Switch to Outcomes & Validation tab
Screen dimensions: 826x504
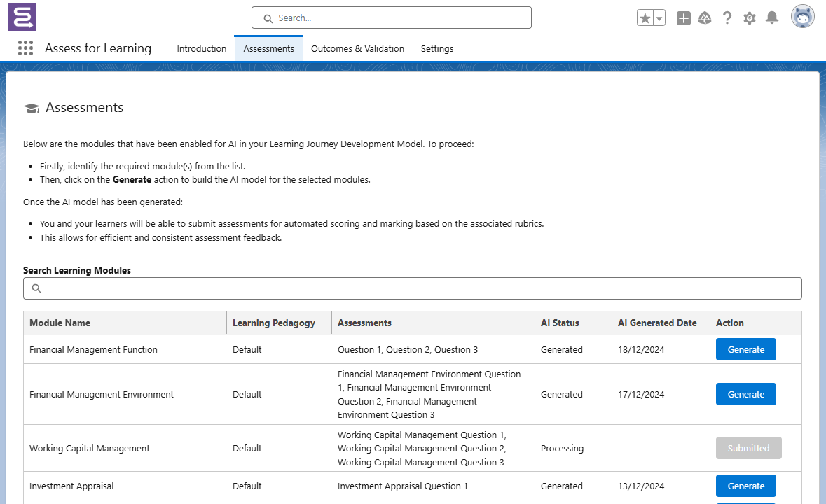(x=357, y=49)
